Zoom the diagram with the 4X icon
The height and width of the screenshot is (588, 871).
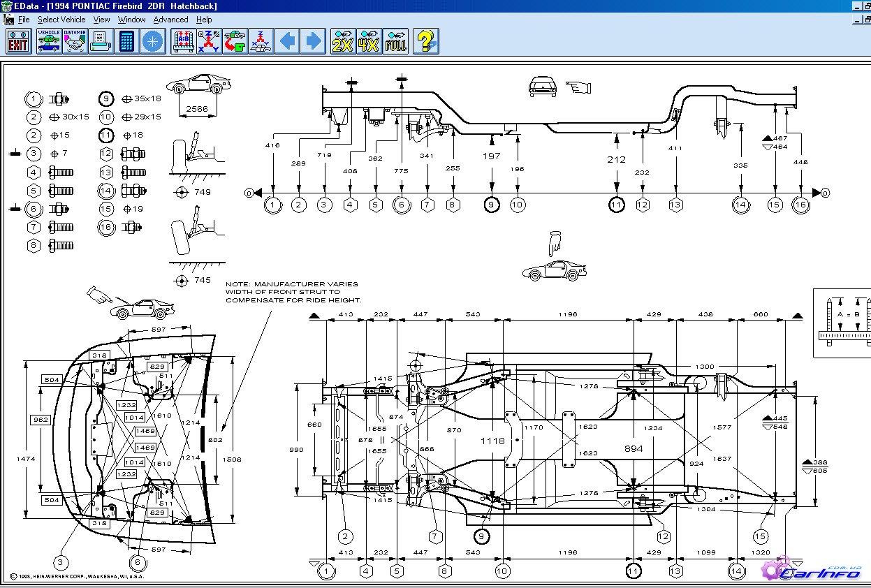(369, 41)
